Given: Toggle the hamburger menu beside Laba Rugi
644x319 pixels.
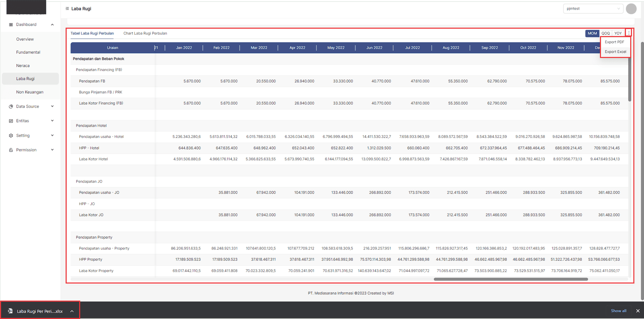Looking at the screenshot, I should coord(67,9).
